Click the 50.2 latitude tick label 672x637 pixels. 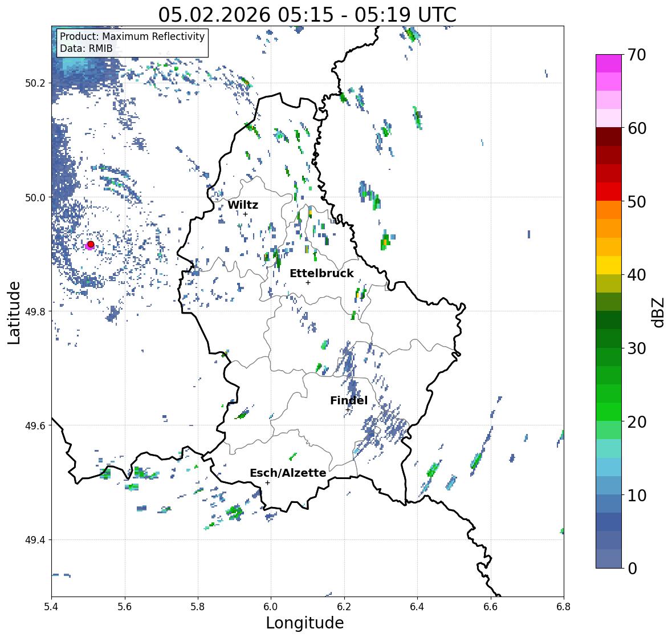coord(35,83)
